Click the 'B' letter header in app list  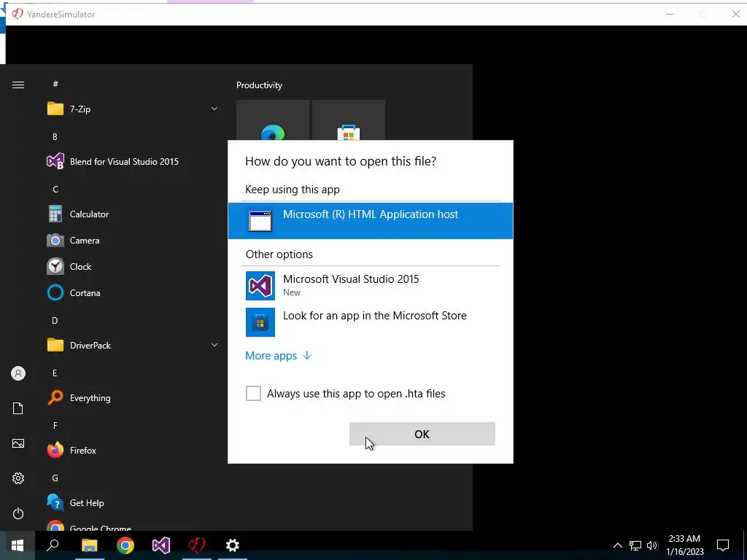click(55, 136)
